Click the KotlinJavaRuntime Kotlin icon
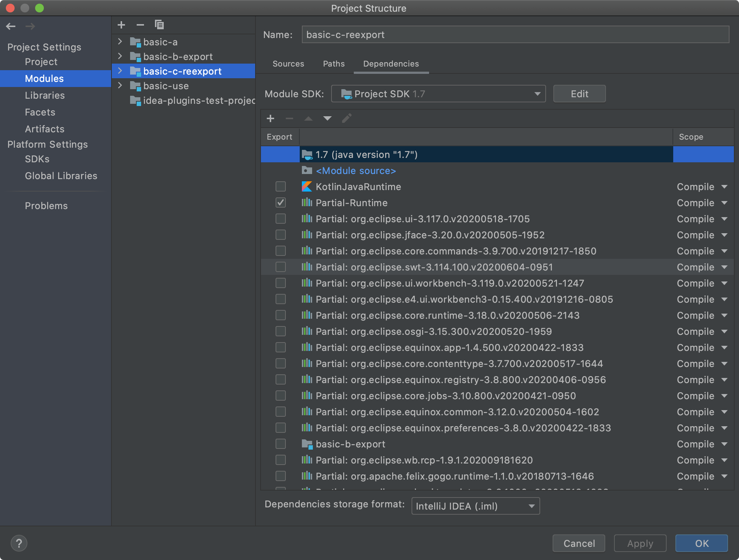Screen dimensions: 739x560 pyautogui.click(x=307, y=187)
